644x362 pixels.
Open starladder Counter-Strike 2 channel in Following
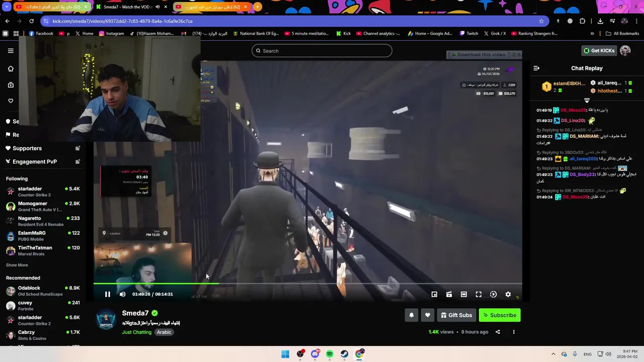(43, 192)
